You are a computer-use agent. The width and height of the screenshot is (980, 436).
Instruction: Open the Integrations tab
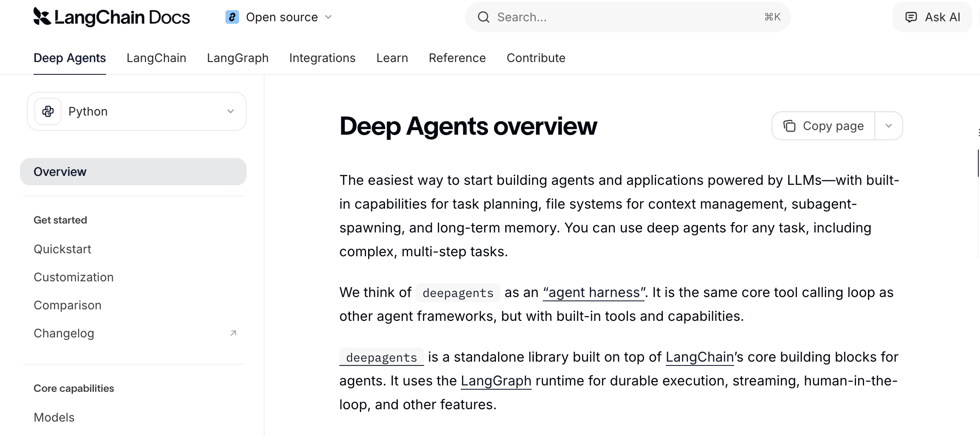tap(322, 58)
